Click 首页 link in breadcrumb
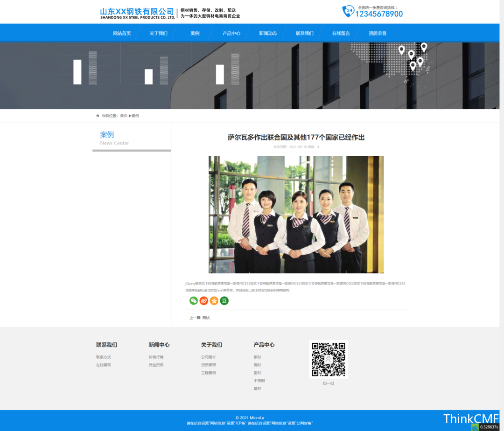The width and height of the screenshot is (504, 431). 124,116
